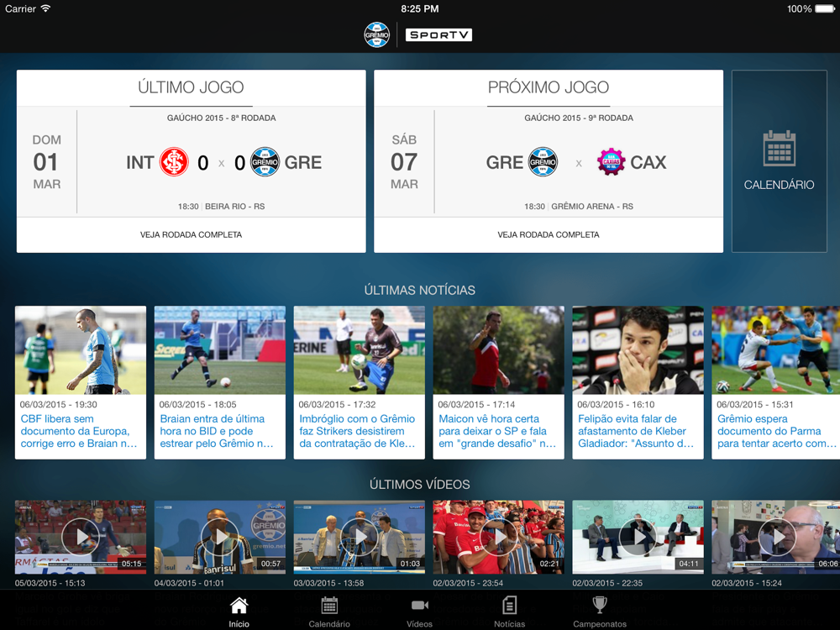This screenshot has width=840, height=630.
Task: Tap the Internacional crest in Último Jogo
Action: click(x=174, y=162)
